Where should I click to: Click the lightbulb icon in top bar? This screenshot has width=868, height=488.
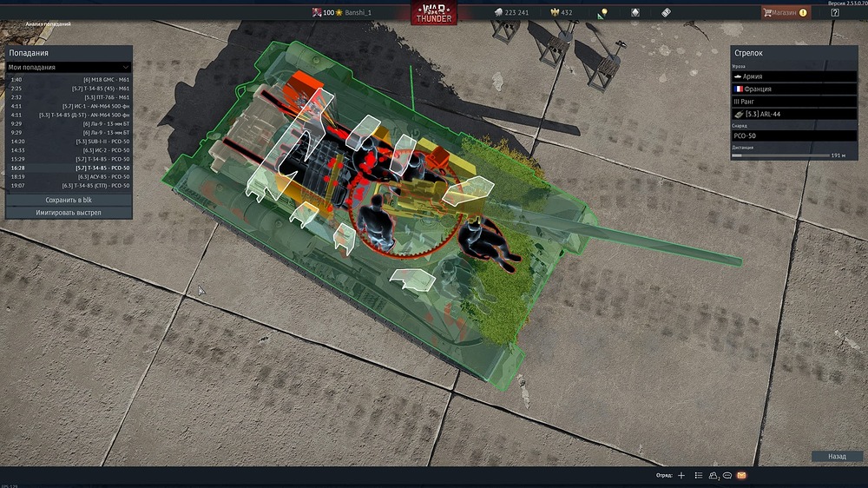(x=602, y=13)
